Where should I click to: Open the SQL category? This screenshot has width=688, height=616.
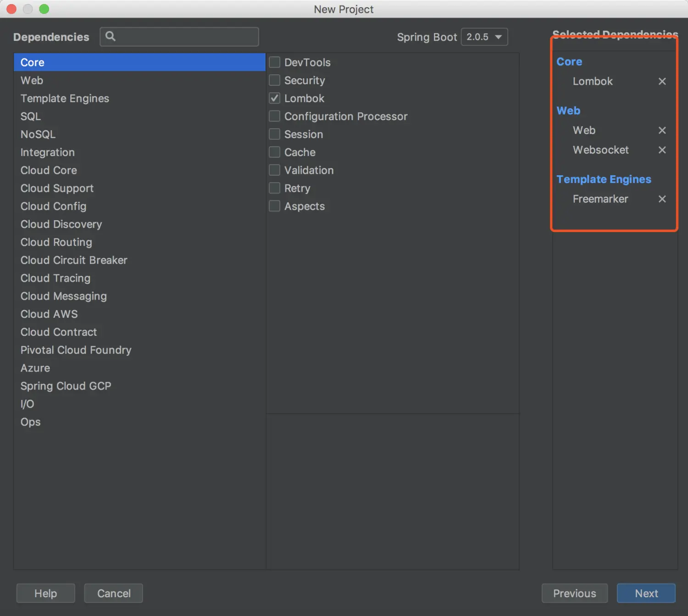pyautogui.click(x=139, y=116)
